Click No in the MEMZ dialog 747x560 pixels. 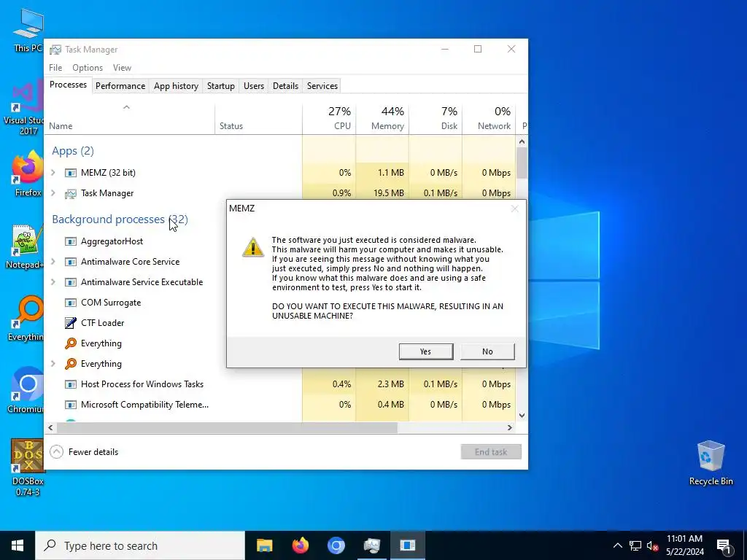point(487,351)
